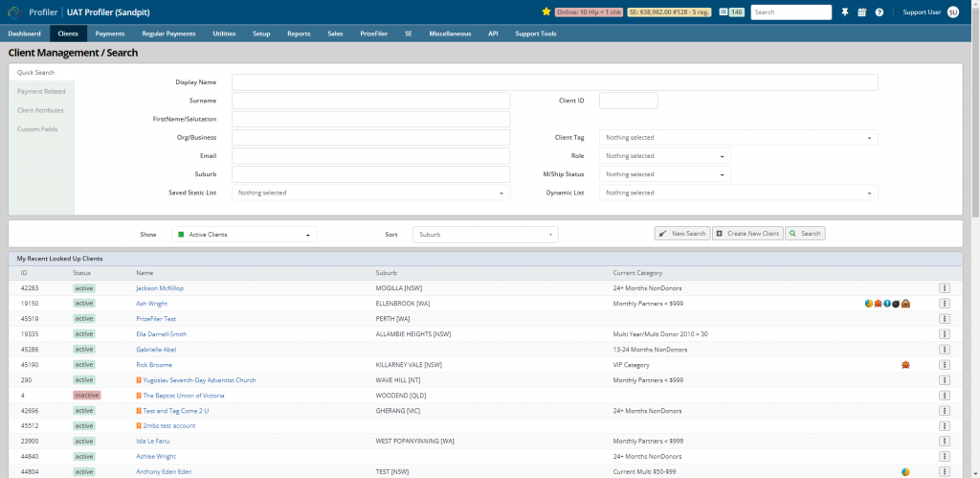Screen dimensions: 980x478
Task: Open the M/Ship Status dropdown
Action: [665, 174]
